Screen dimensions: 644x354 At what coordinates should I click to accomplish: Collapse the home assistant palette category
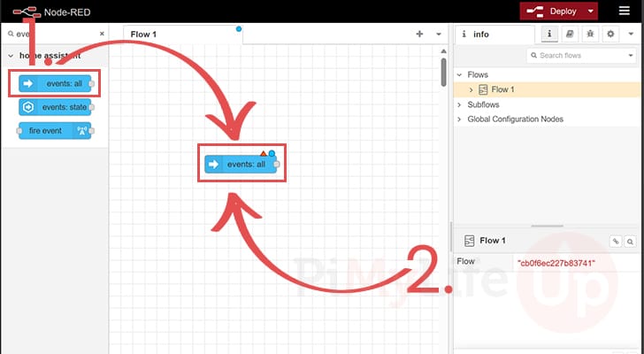click(x=11, y=56)
